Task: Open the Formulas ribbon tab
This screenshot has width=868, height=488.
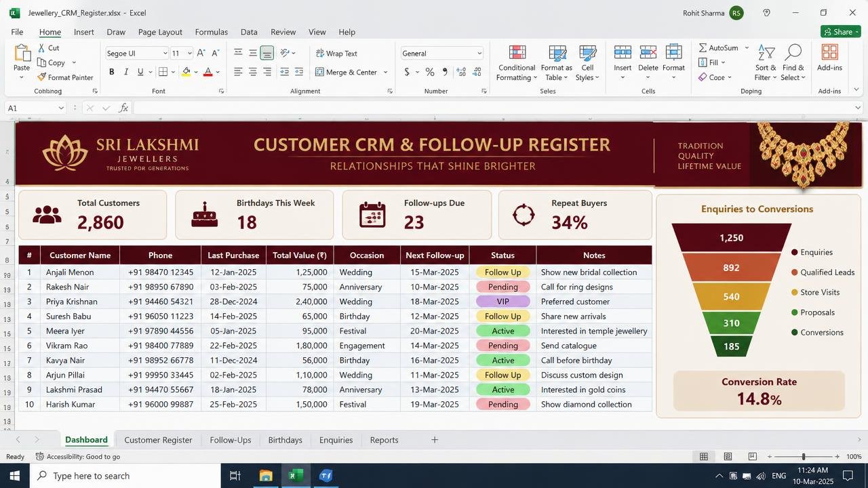Action: coord(212,32)
